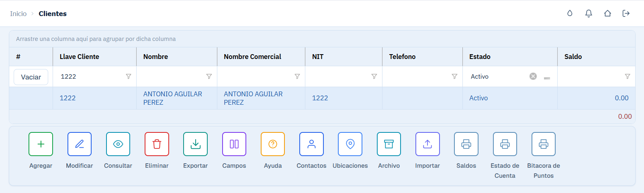Open notifications bell icon
644x193 pixels.
point(589,13)
